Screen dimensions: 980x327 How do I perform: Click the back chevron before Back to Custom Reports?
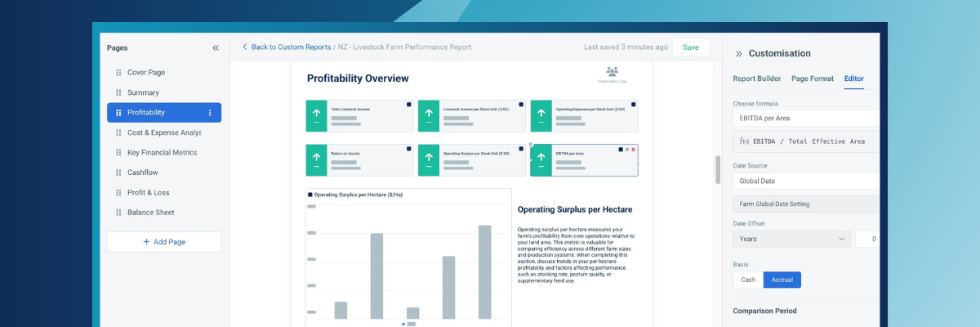[x=245, y=47]
